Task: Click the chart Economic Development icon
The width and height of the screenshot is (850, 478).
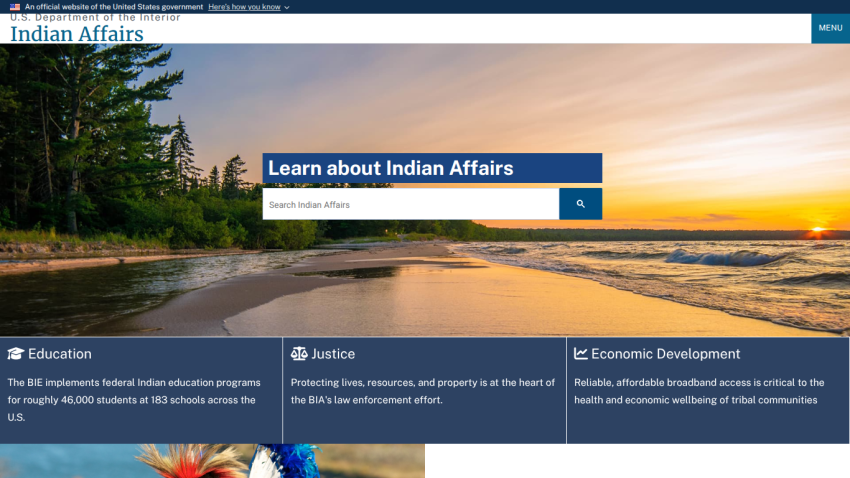Action: [x=581, y=354]
